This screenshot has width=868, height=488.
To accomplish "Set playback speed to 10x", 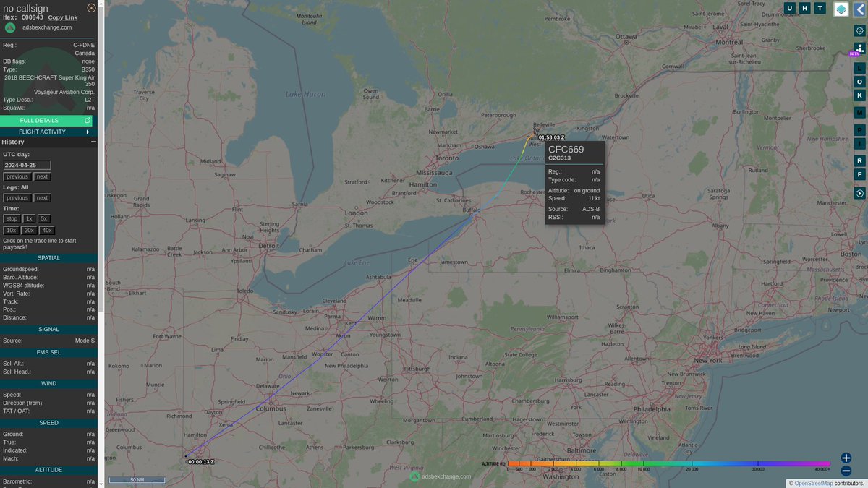I will click(12, 230).
